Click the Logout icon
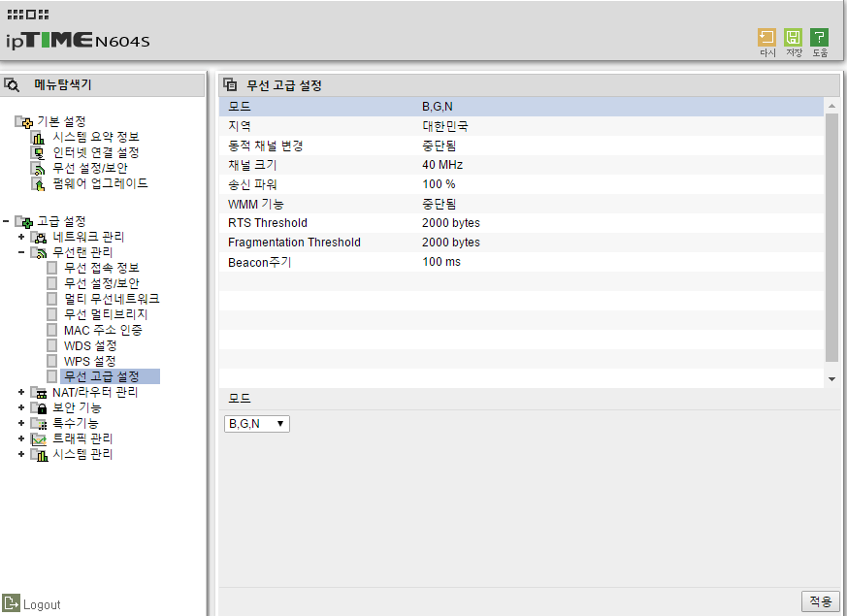 coord(11,603)
